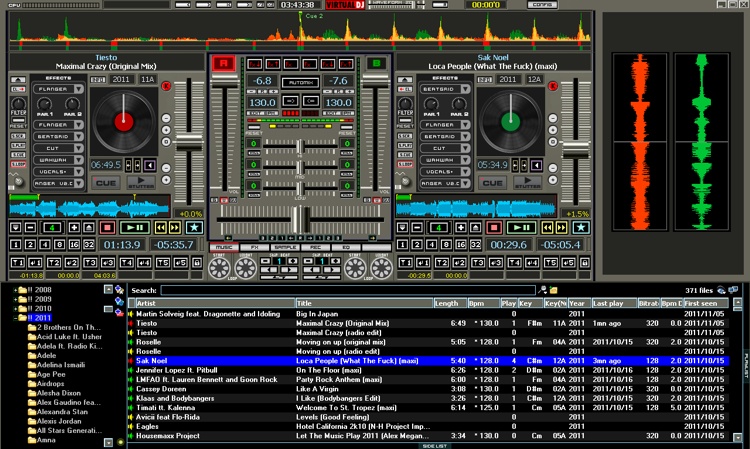Viewport: 750px width, 449px height.
Task: Switch to the REC tab below mixer
Action: click(x=316, y=247)
